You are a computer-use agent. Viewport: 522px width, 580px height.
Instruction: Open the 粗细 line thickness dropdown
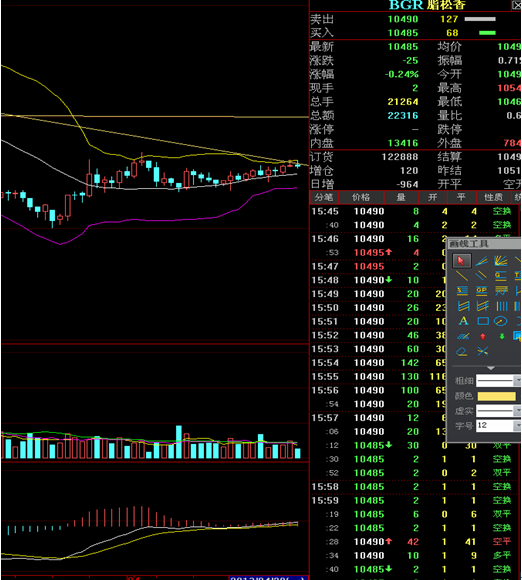(517, 380)
